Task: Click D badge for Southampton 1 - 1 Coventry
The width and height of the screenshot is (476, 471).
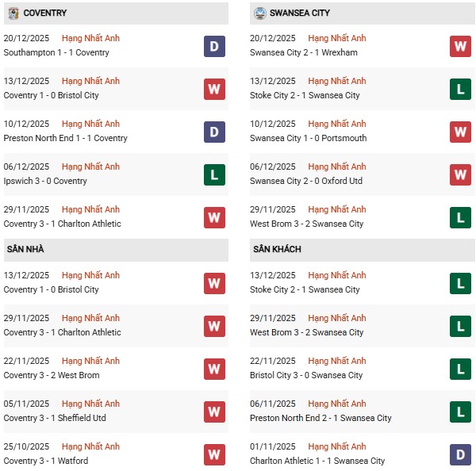Action: (214, 46)
